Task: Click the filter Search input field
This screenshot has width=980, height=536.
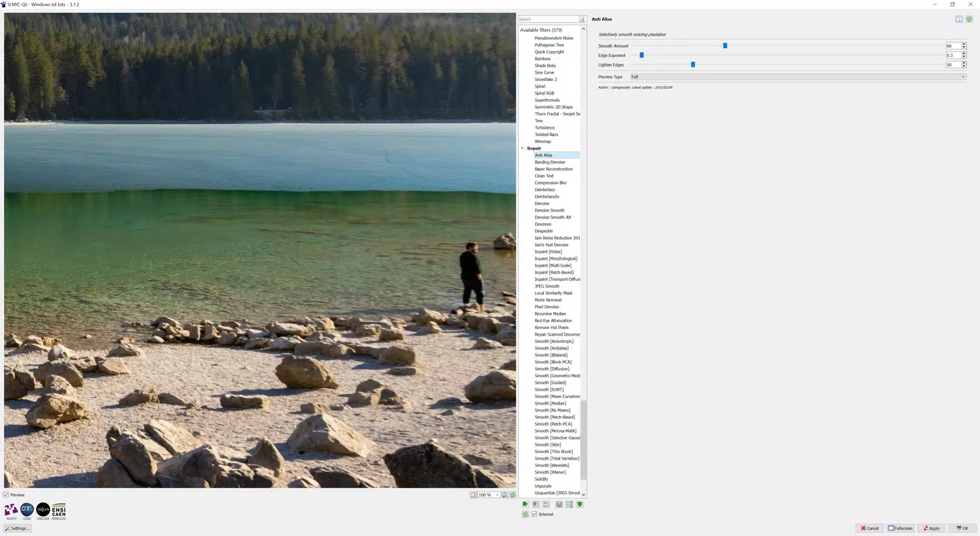Action: [549, 19]
